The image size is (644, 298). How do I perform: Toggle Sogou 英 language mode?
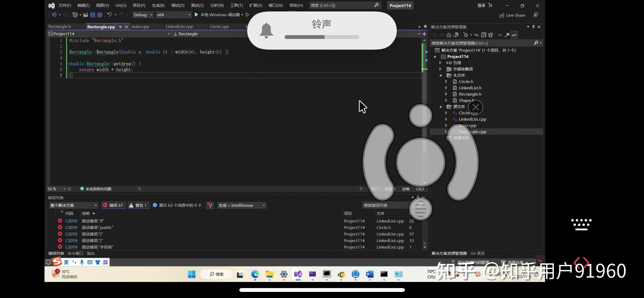[66, 262]
